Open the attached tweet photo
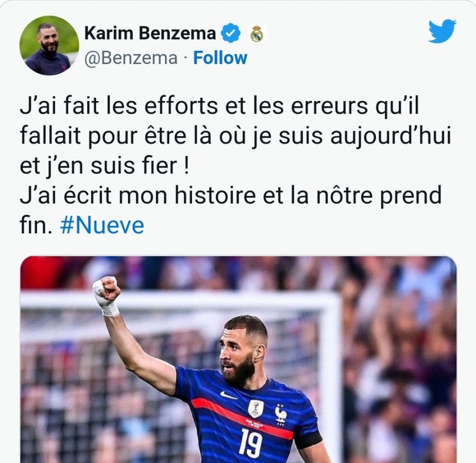This screenshot has height=463, width=476. [x=239, y=359]
